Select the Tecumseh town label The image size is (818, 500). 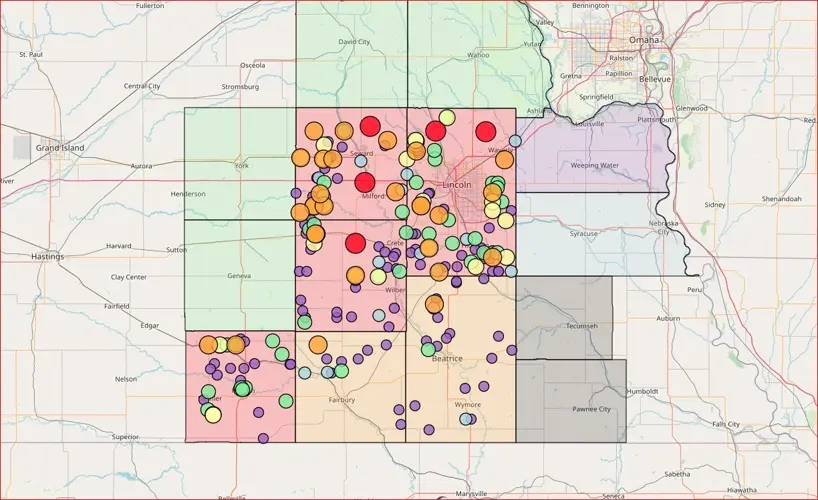pyautogui.click(x=582, y=326)
